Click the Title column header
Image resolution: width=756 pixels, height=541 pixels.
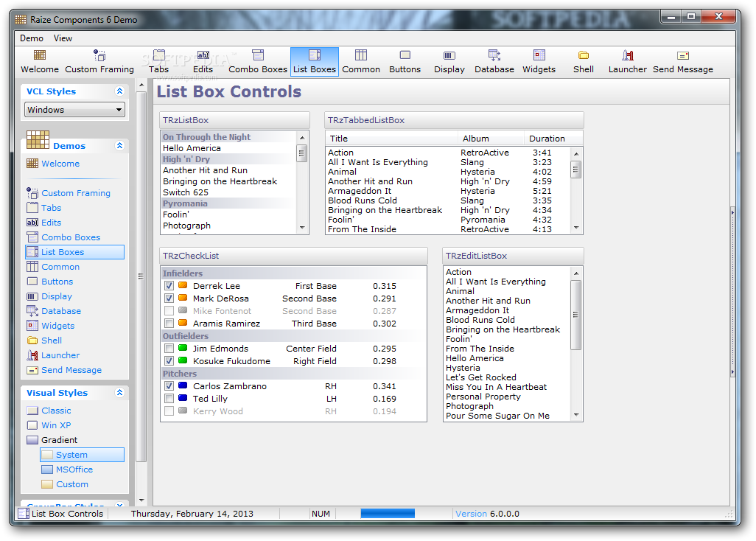[391, 139]
